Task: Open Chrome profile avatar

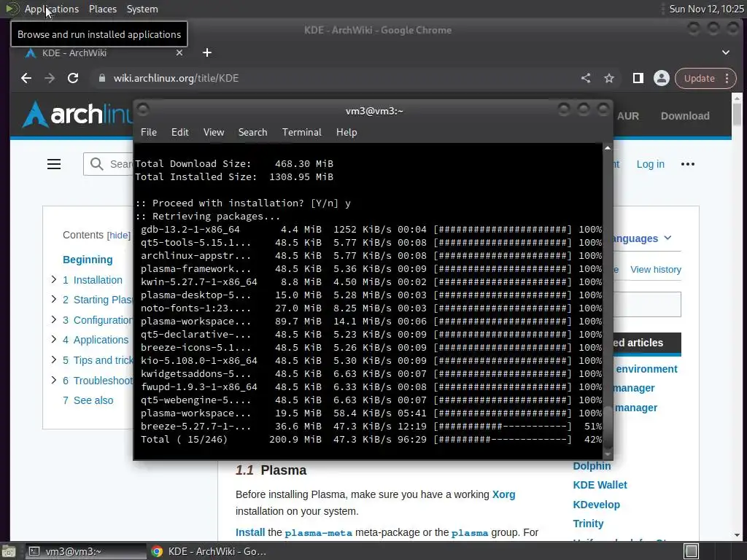Action: [661, 78]
